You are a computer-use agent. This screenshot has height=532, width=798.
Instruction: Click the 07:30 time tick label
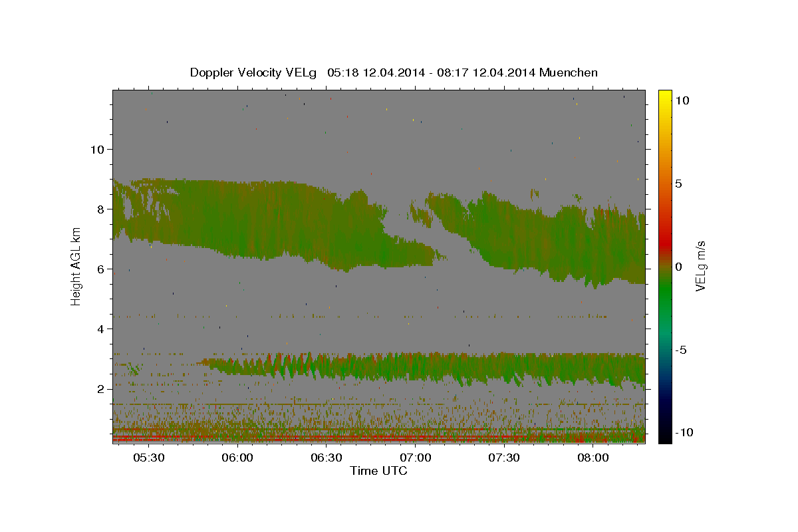[x=504, y=458]
